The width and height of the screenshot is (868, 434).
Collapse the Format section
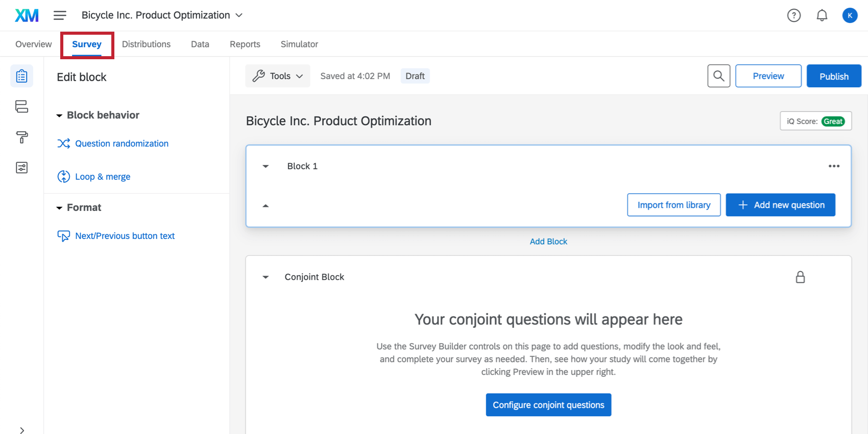pos(59,208)
